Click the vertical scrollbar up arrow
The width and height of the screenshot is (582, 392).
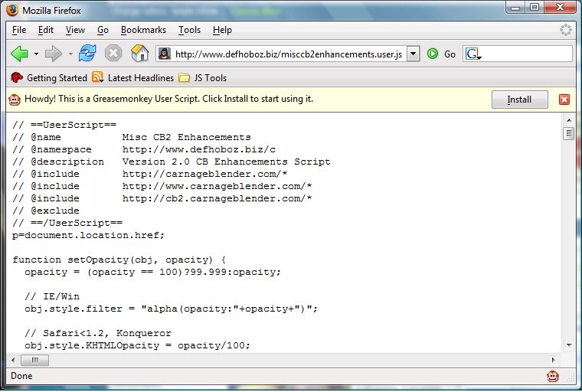[x=569, y=120]
